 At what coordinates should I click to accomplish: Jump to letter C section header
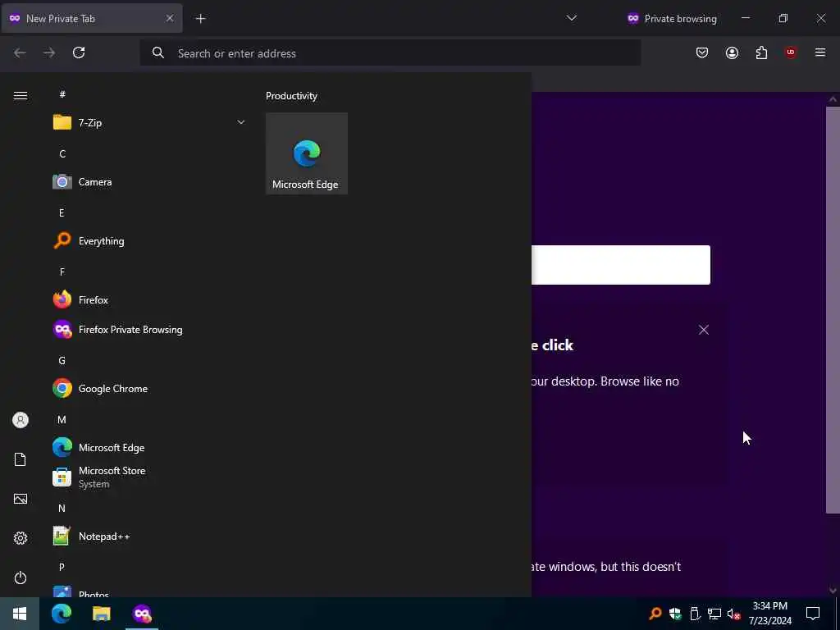[x=62, y=154]
